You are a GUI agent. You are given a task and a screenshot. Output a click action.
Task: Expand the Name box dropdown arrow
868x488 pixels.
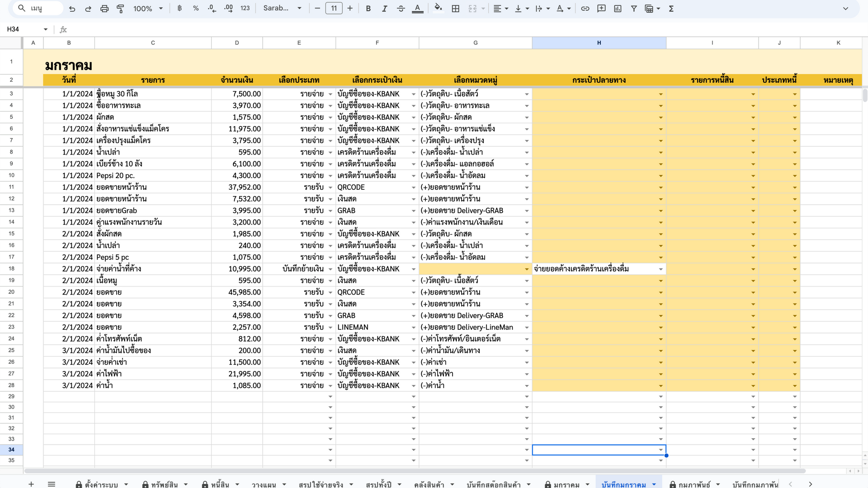[x=46, y=29]
